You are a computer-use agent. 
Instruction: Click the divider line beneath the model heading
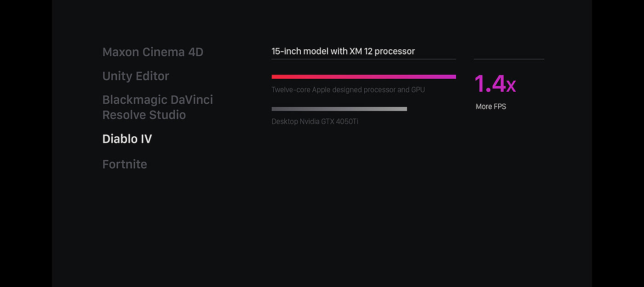[363, 59]
